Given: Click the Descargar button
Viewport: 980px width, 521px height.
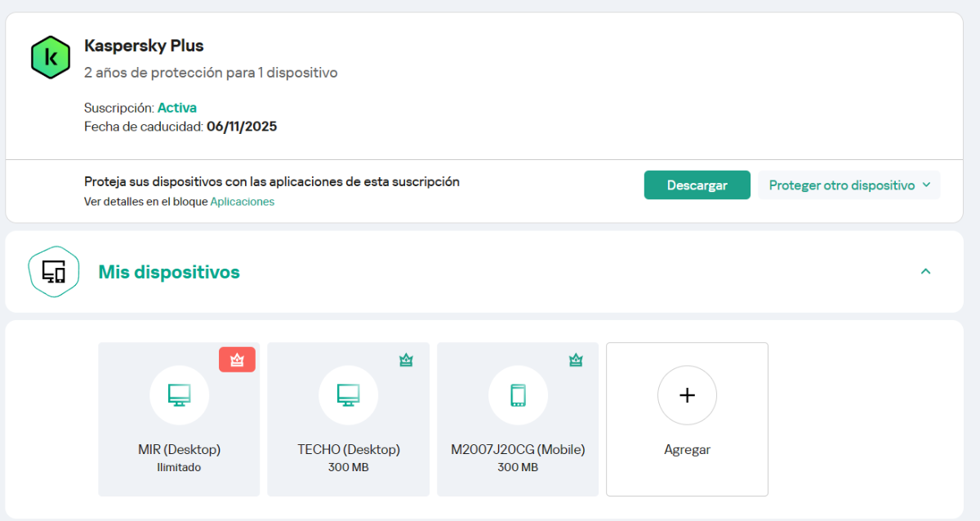Looking at the screenshot, I should pos(697,185).
